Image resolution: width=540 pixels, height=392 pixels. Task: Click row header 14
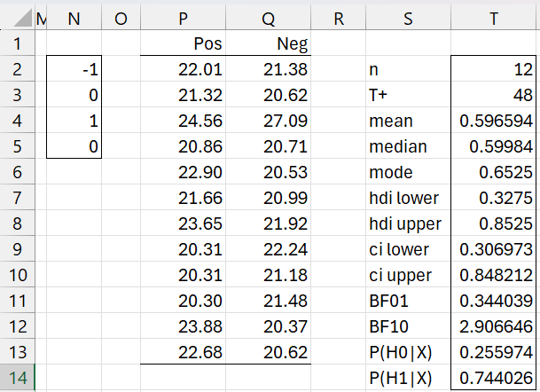pyautogui.click(x=17, y=379)
